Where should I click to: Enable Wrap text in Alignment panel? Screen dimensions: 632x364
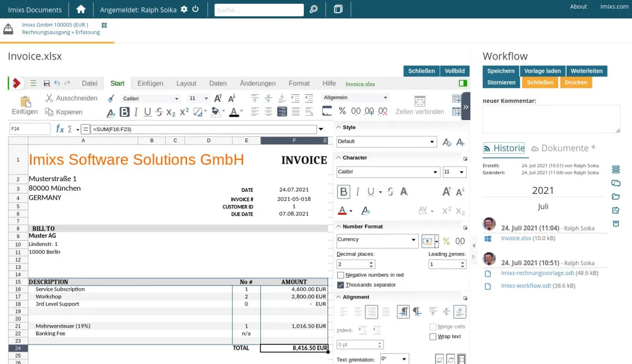[433, 336]
